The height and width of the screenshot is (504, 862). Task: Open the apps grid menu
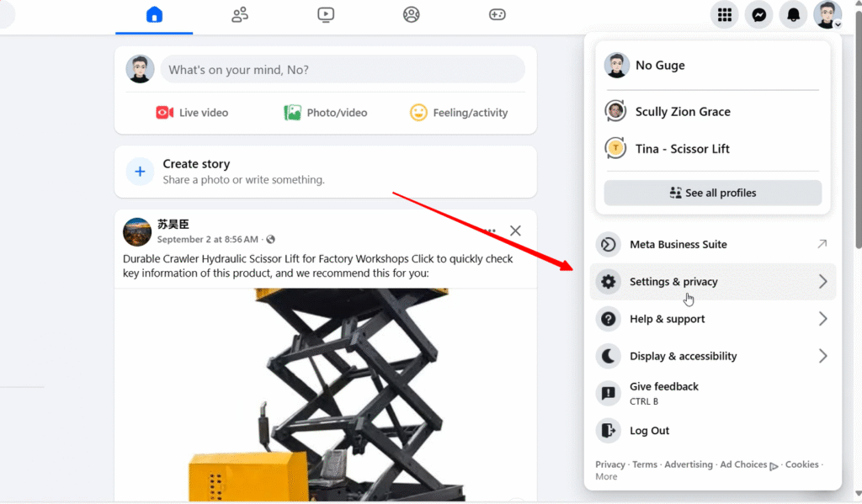click(x=724, y=15)
